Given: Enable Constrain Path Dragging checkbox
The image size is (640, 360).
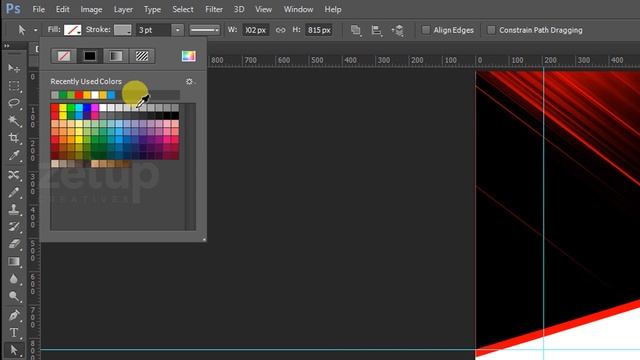Looking at the screenshot, I should tap(491, 30).
